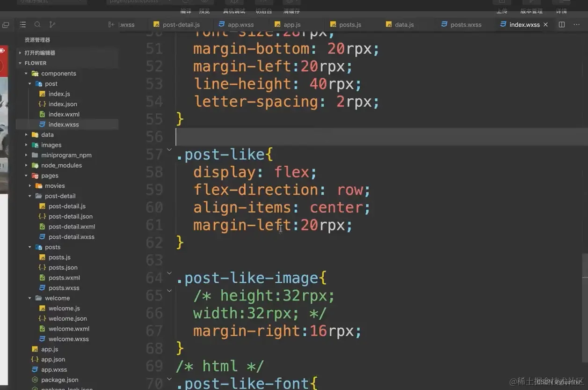Fold the comment block at line 65
The width and height of the screenshot is (588, 390).
169,291
